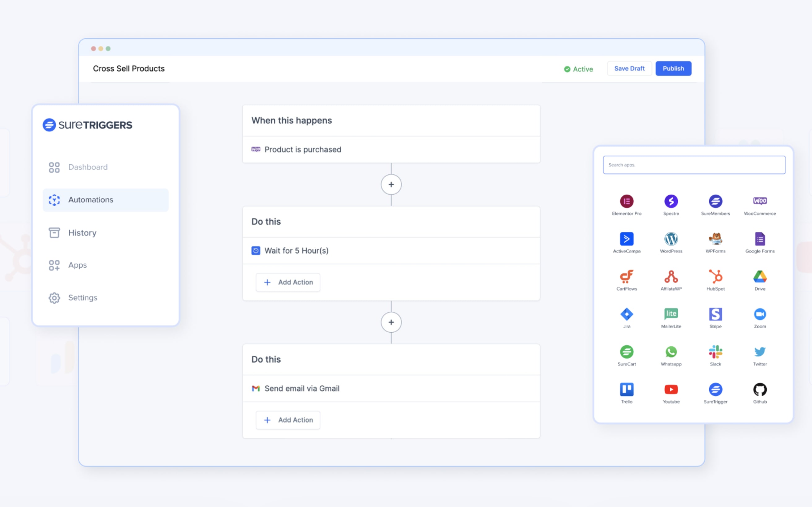The width and height of the screenshot is (812, 507).
Task: Expand the second Do this action block
Action: tap(392, 387)
